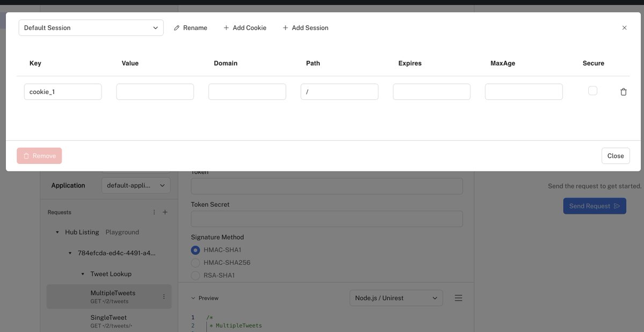
Task: Open the Requests panel options kebab menu
Action: [153, 212]
